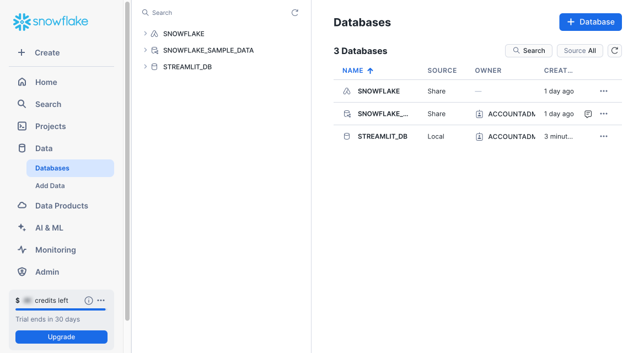
Task: Open more actions for the SNOWFLAKE database row
Action: click(x=603, y=91)
